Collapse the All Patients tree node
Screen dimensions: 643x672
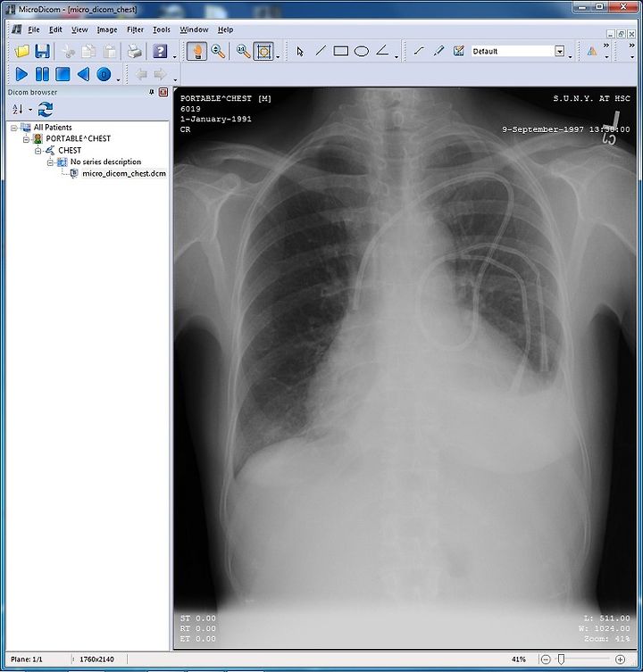14,128
